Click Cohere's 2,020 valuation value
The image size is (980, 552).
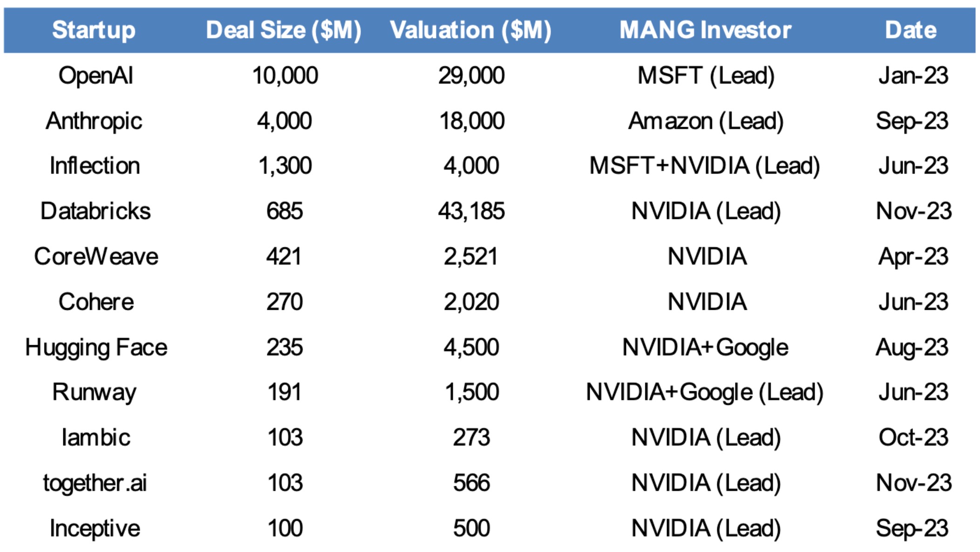pyautogui.click(x=471, y=302)
